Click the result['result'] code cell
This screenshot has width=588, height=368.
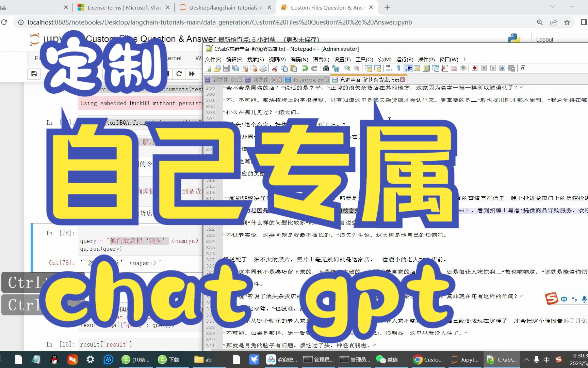coord(140,344)
